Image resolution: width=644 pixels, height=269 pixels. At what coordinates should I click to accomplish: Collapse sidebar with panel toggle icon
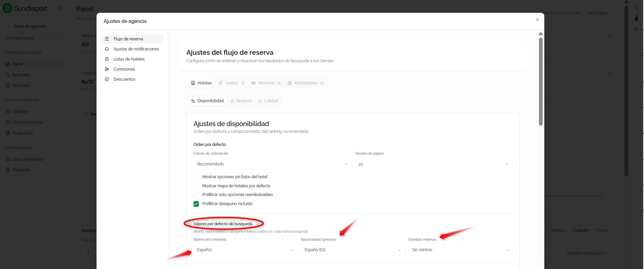point(59,8)
